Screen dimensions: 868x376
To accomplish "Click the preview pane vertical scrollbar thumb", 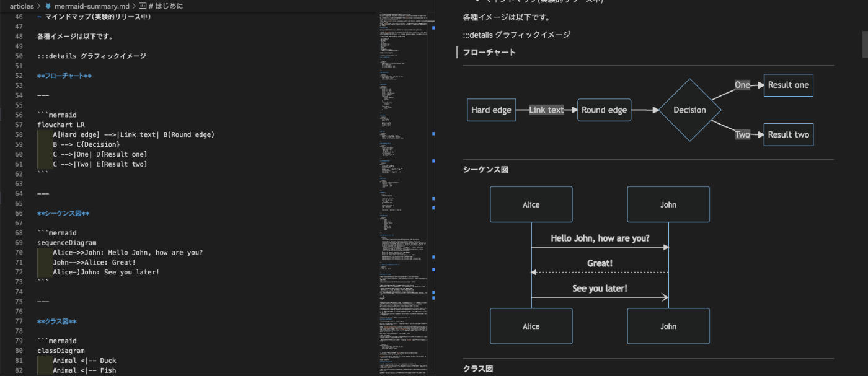I will tap(864, 45).
